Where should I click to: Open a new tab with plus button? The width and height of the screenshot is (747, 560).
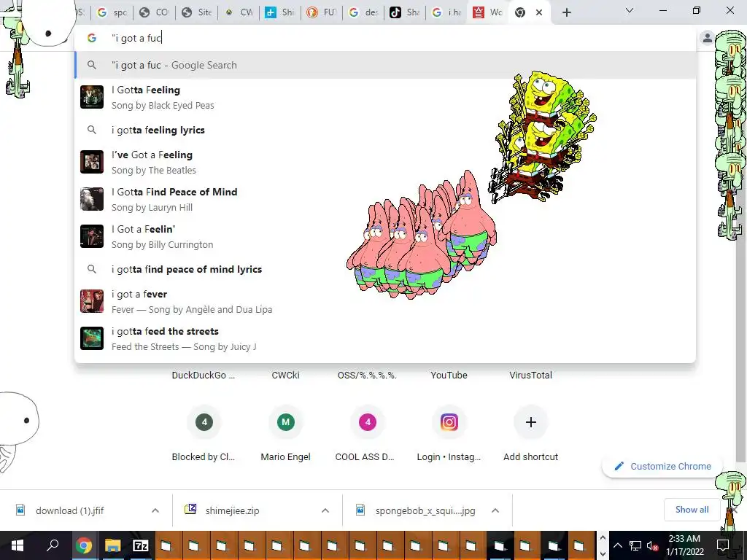566,12
